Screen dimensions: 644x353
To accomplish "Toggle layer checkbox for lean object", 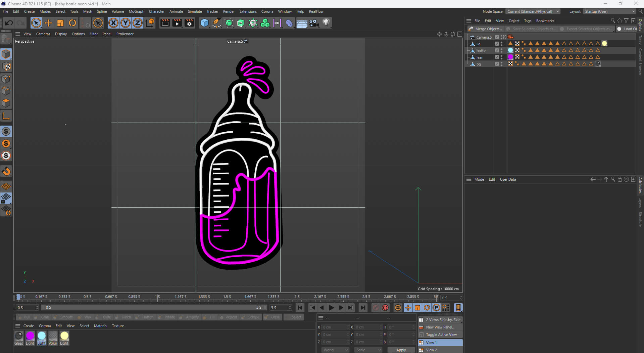I will click(497, 57).
